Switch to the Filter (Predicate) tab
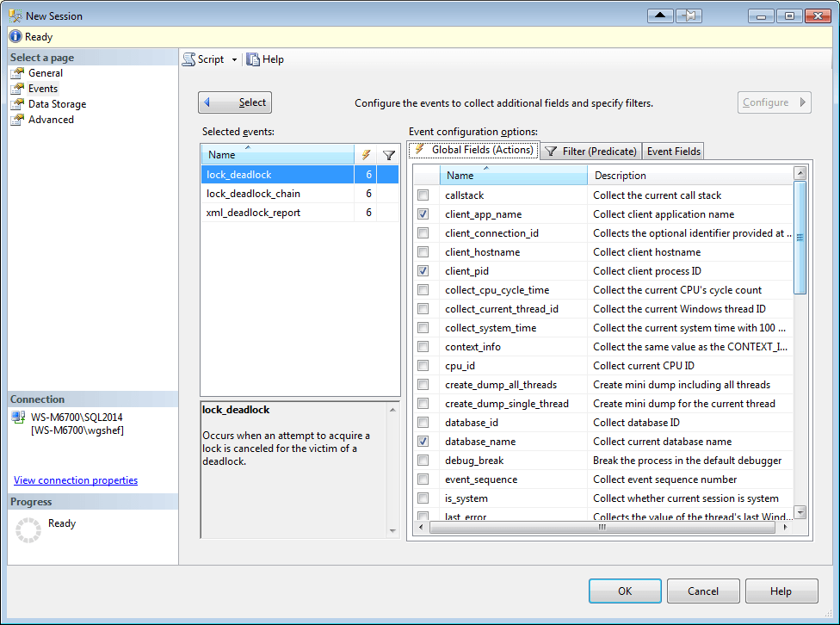This screenshot has height=625, width=840. tap(590, 151)
